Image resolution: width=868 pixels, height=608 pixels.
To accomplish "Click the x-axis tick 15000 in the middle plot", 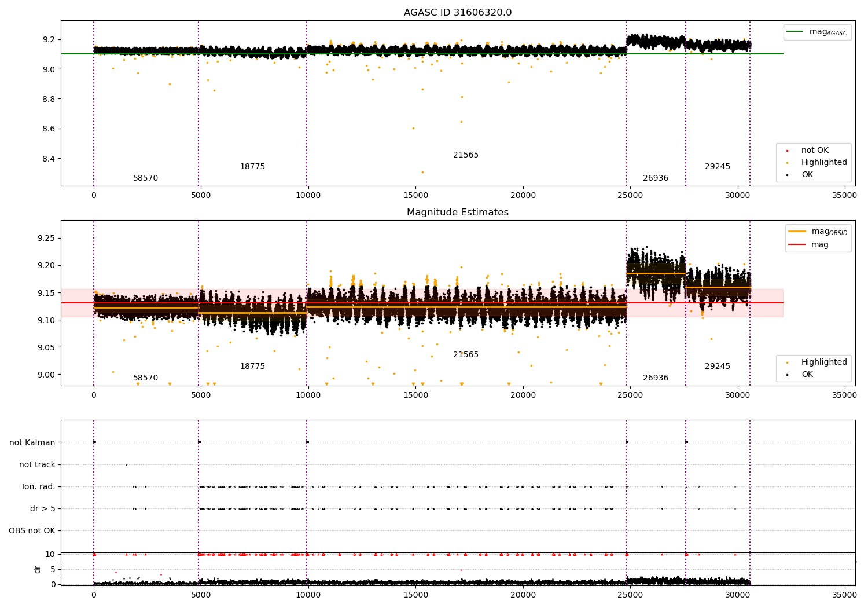I will [x=415, y=395].
